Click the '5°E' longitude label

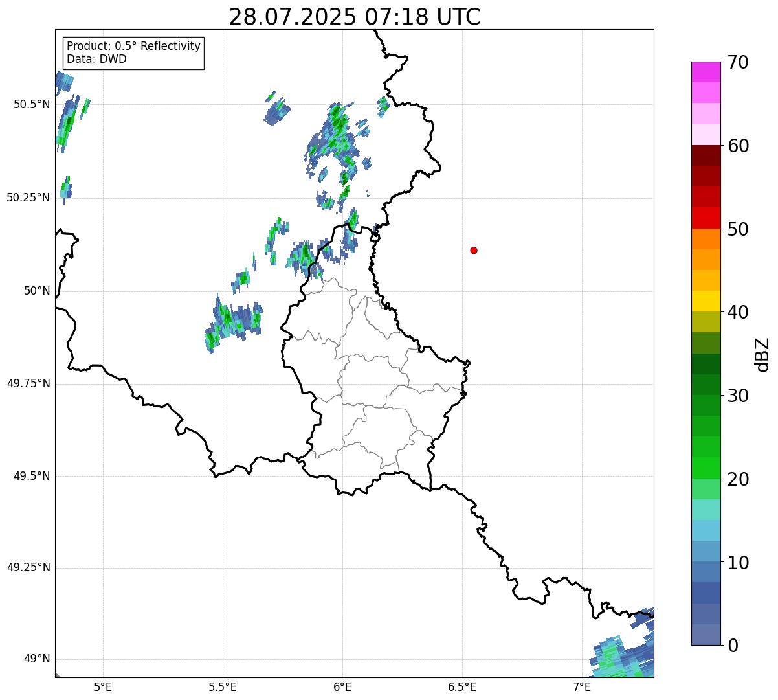point(104,687)
